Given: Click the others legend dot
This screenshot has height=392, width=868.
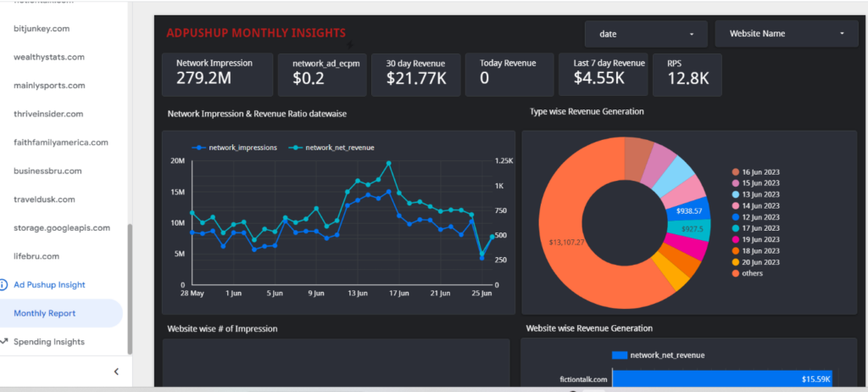Looking at the screenshot, I should point(735,273).
